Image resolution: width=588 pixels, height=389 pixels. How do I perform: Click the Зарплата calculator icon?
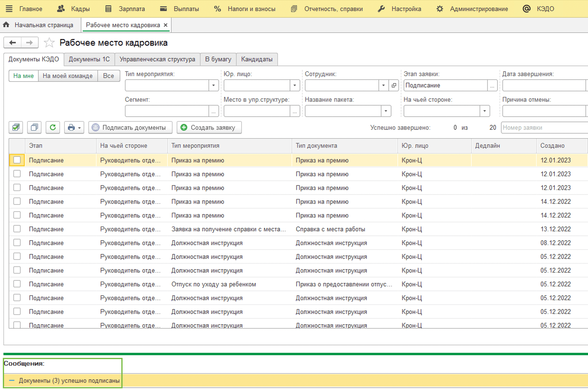point(109,9)
